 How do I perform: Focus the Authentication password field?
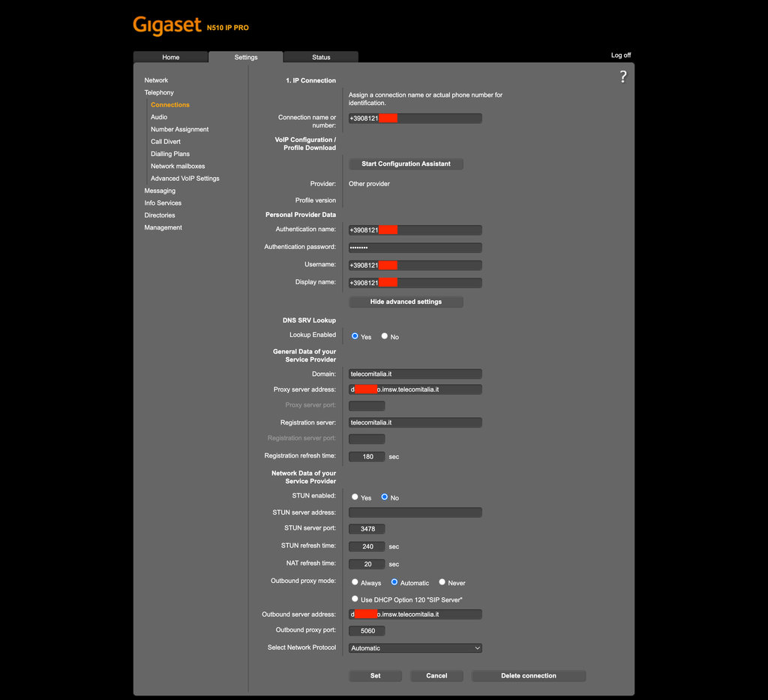pos(415,248)
